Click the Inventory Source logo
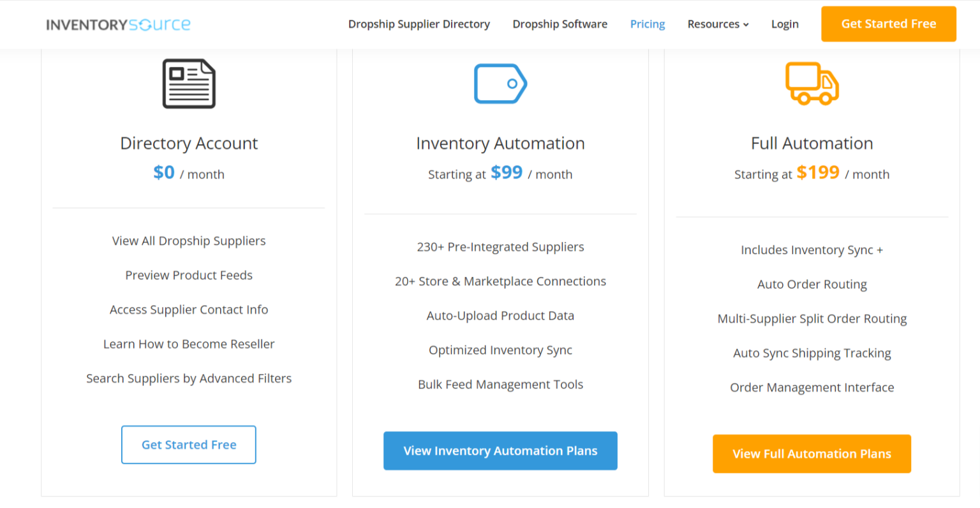The image size is (980, 508). point(118,24)
